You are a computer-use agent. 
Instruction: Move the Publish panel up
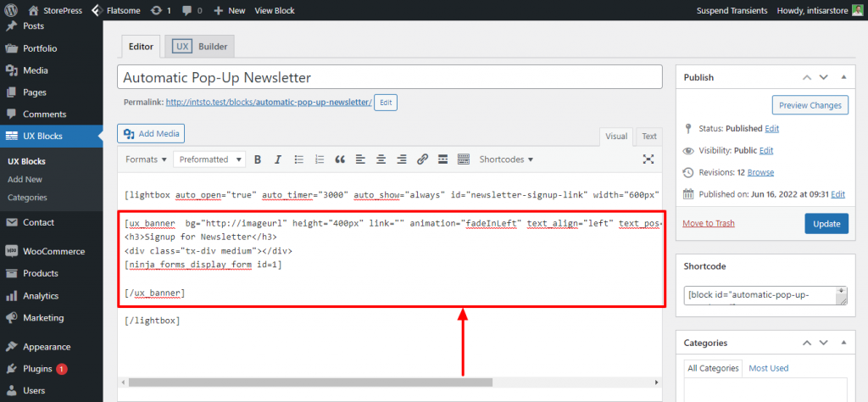(x=808, y=77)
